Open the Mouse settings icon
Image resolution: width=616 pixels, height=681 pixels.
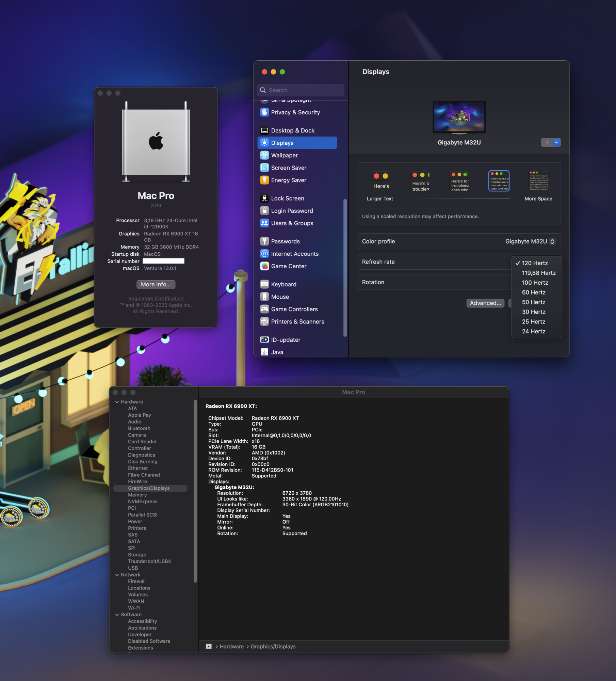pos(264,297)
